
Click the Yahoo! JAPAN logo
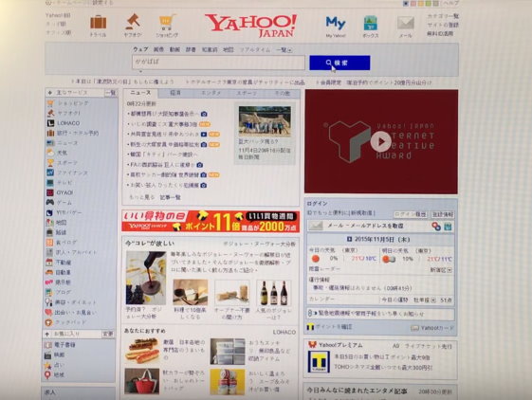click(251, 26)
